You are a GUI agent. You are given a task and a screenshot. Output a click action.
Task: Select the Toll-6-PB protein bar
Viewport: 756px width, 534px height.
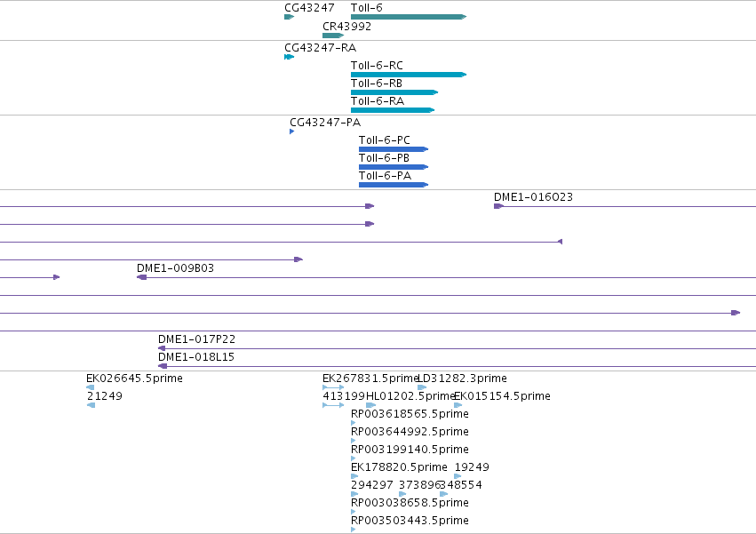click(394, 167)
